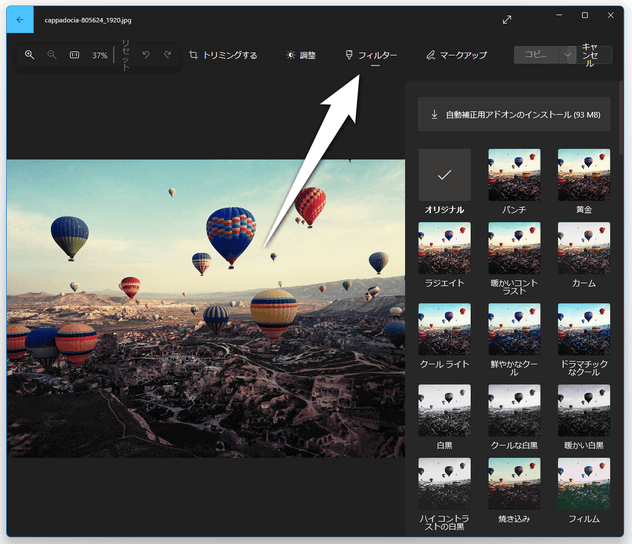Apply the 暖かい白黒 filter thumbnail
This screenshot has height=544, width=632.
(x=584, y=410)
